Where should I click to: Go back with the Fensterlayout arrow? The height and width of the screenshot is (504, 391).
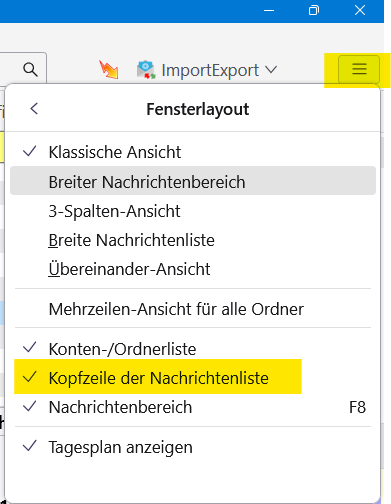(x=34, y=109)
